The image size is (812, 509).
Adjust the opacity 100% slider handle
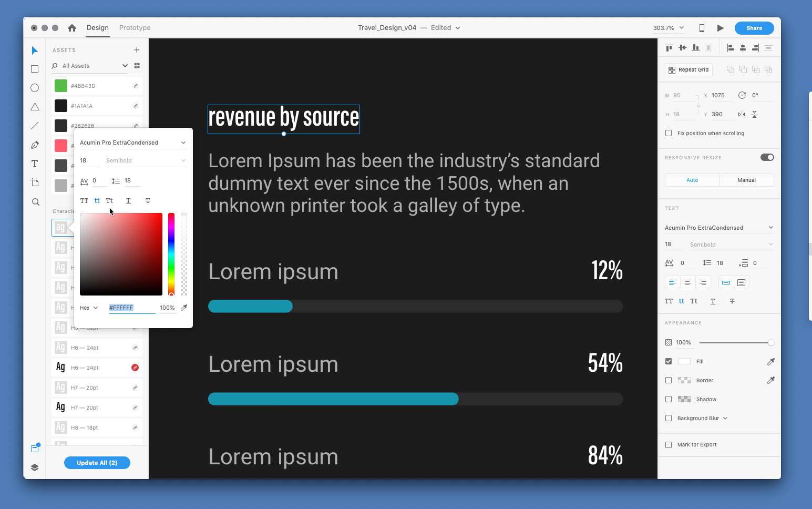click(771, 342)
